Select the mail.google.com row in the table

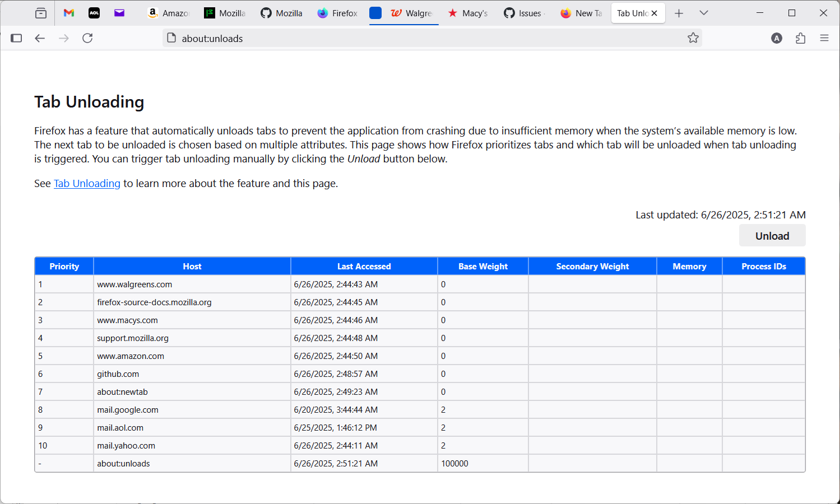click(x=128, y=409)
